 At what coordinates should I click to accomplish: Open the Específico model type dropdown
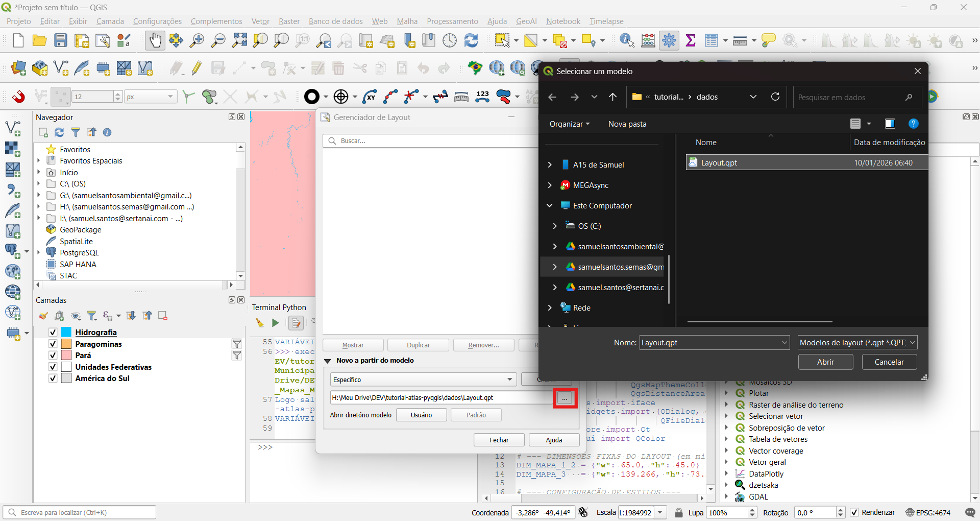[423, 380]
